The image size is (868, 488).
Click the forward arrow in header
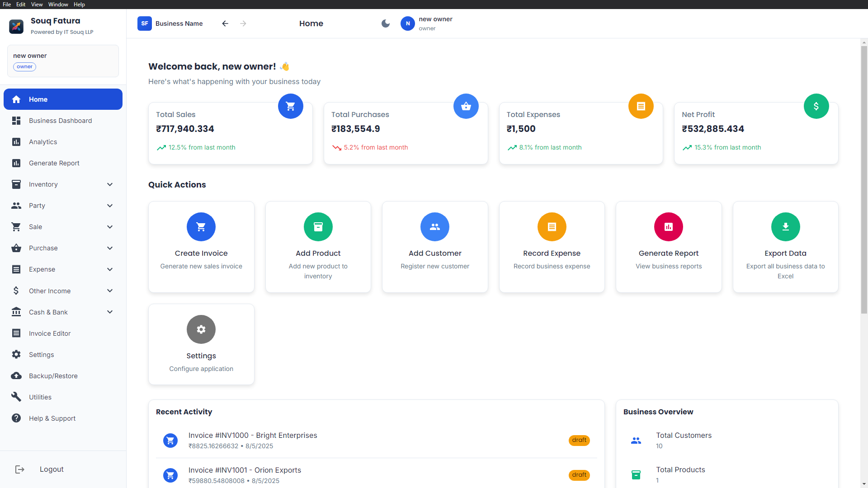pyautogui.click(x=243, y=23)
